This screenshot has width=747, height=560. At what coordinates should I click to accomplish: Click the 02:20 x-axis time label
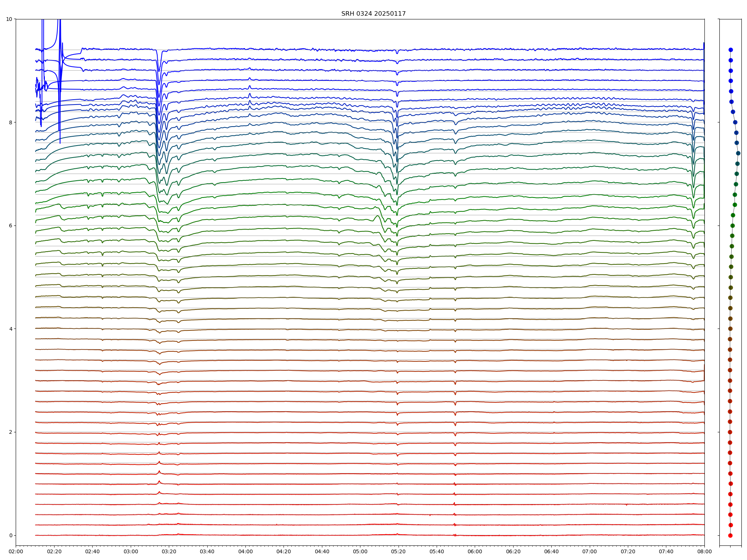(x=54, y=552)
